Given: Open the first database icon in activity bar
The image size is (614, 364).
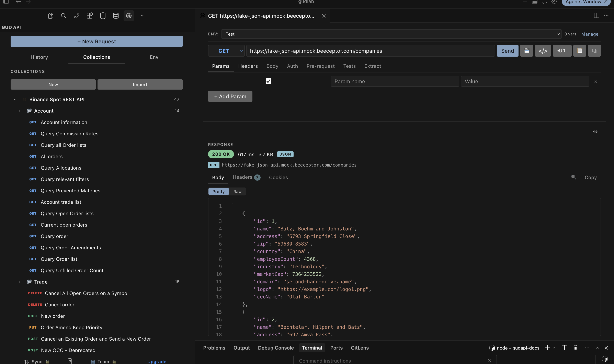Looking at the screenshot, I should pyautogui.click(x=103, y=16).
